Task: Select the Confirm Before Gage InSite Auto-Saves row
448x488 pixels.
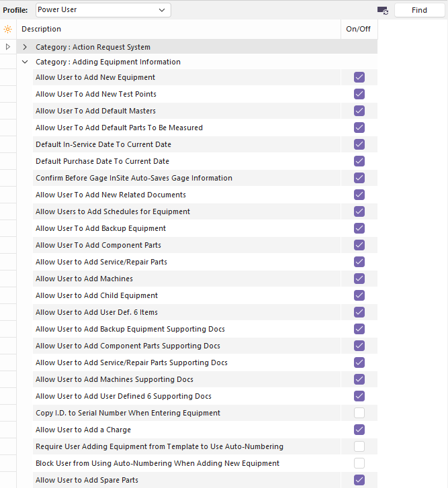Action: [x=134, y=178]
